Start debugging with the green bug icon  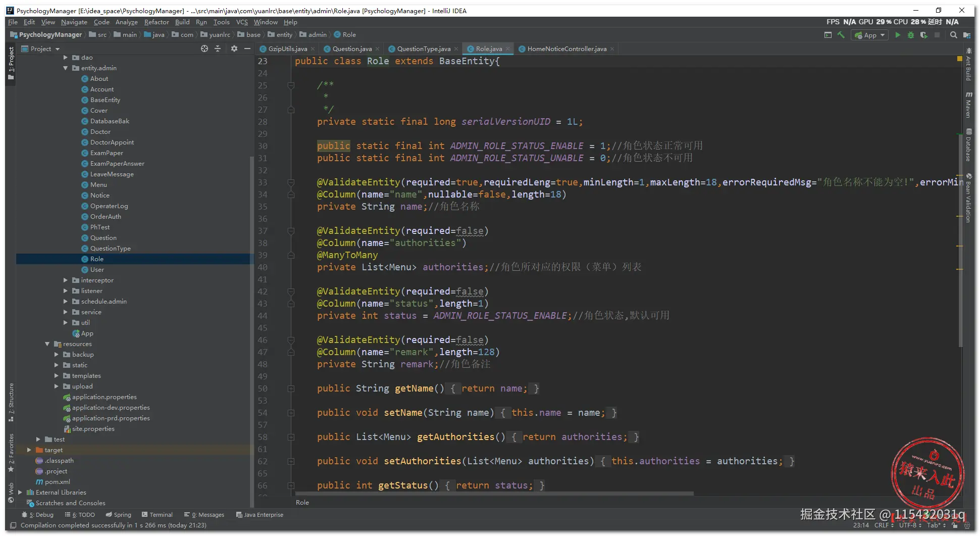[911, 35]
